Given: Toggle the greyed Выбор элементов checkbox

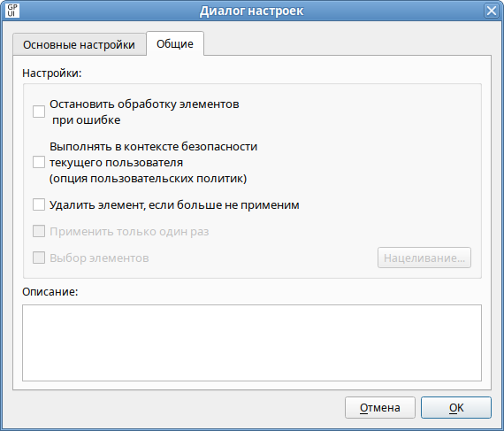Looking at the screenshot, I should click(39, 258).
